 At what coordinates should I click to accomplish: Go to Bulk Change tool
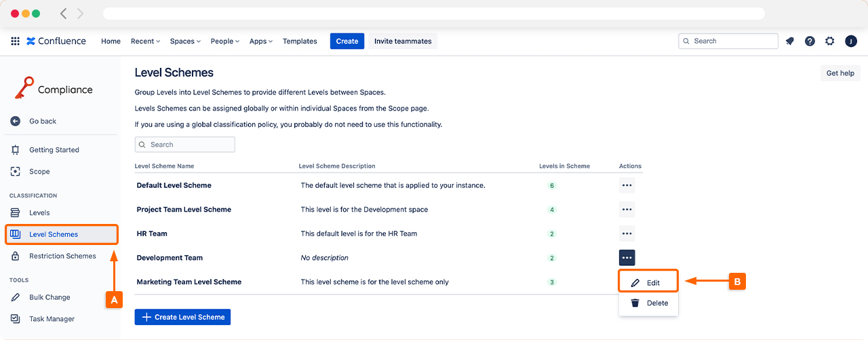point(50,297)
